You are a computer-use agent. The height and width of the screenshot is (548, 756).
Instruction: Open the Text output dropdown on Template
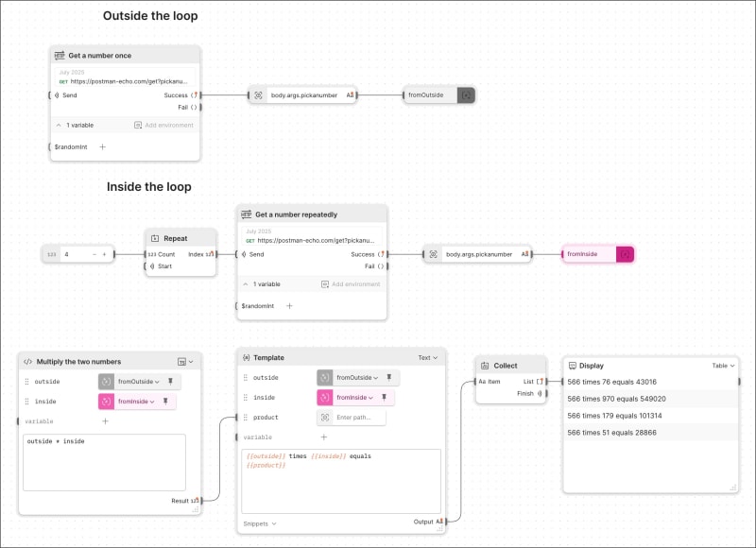[428, 358]
